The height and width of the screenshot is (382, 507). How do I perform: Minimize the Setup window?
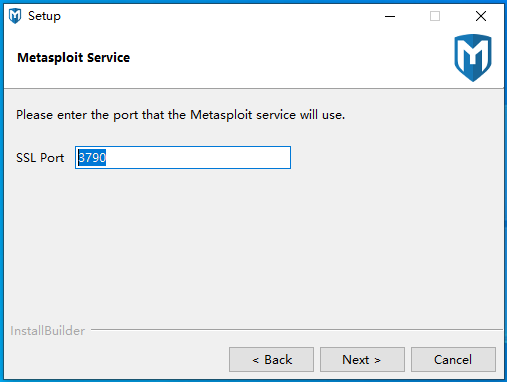pos(390,16)
